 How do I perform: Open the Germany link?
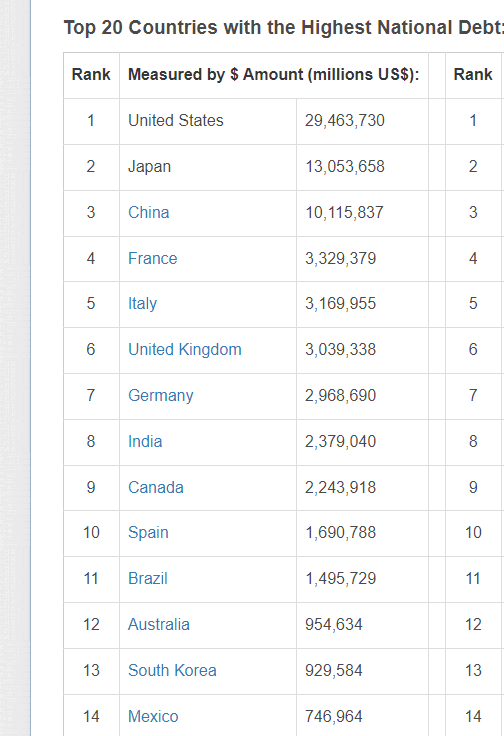click(x=160, y=396)
